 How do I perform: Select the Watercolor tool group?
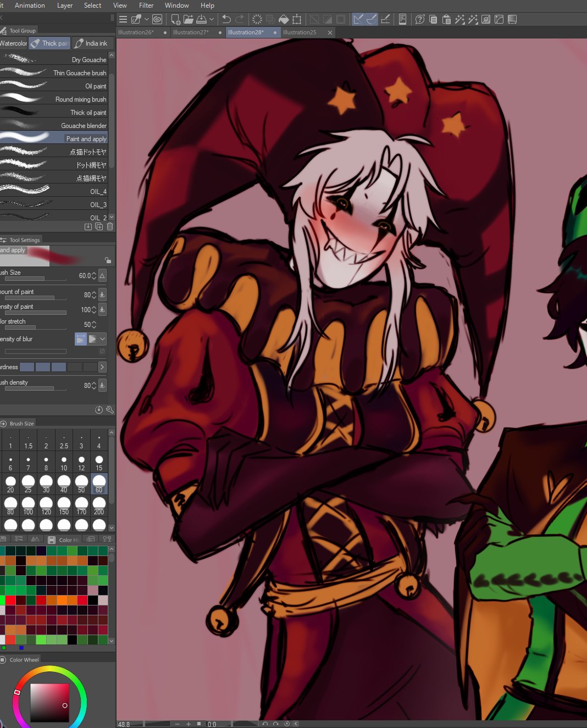(13, 43)
